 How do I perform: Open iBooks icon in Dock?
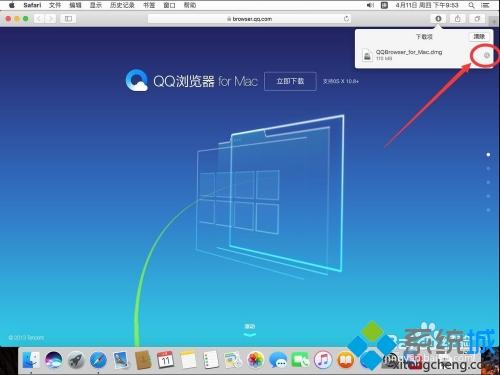pos(346,360)
